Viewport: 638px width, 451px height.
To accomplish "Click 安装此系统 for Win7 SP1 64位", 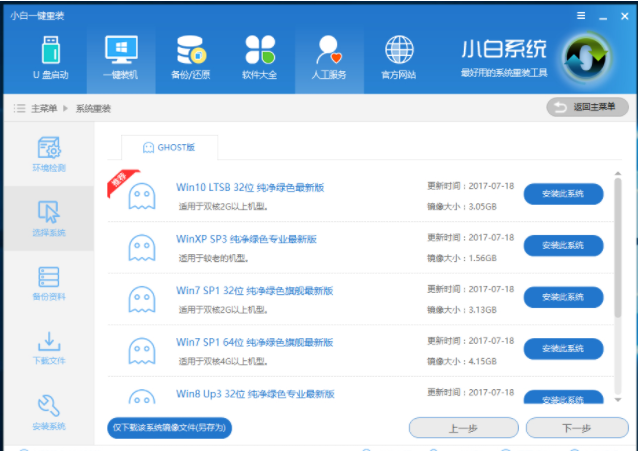I will click(563, 349).
